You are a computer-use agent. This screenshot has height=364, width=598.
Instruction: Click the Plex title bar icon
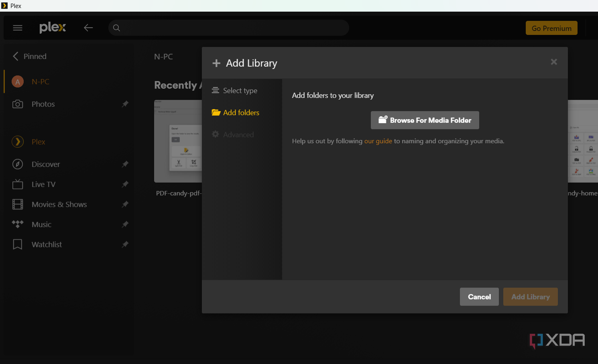pyautogui.click(x=5, y=6)
